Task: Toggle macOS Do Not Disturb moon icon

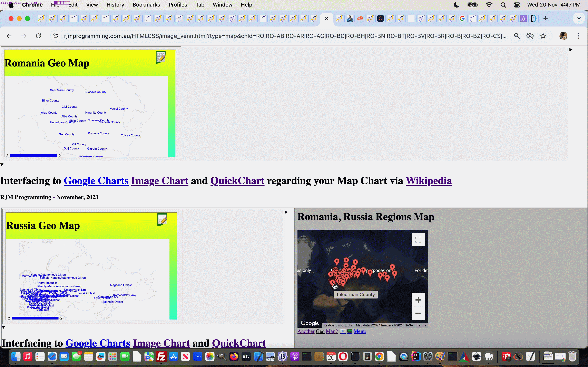Action: click(x=457, y=5)
